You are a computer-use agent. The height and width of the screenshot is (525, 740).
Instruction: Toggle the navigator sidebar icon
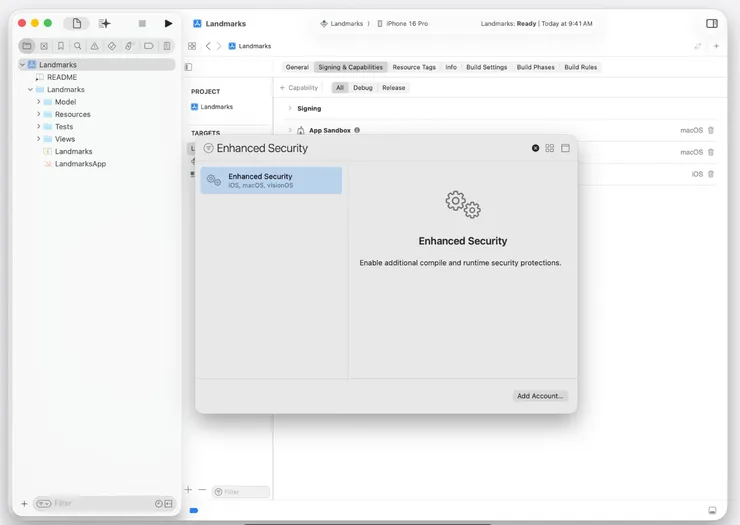pyautogui.click(x=77, y=23)
